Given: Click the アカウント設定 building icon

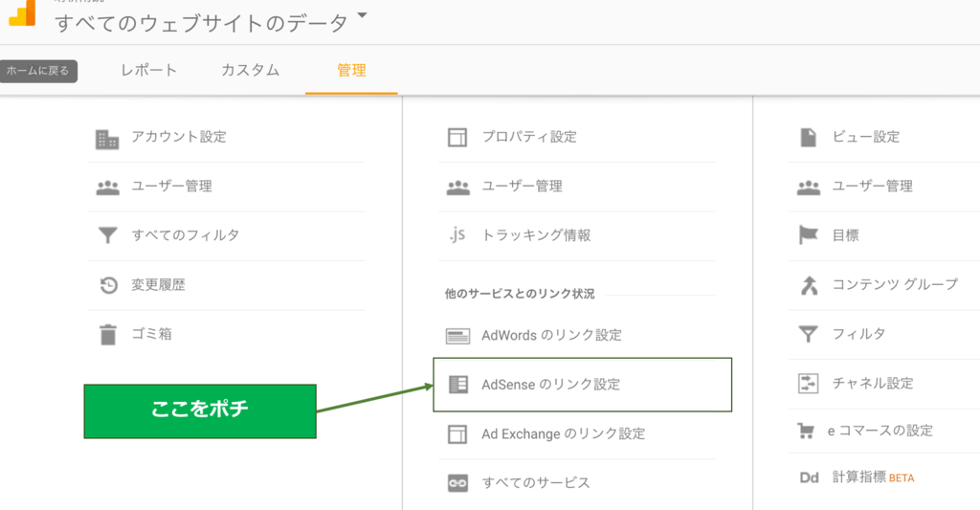Looking at the screenshot, I should pyautogui.click(x=107, y=138).
